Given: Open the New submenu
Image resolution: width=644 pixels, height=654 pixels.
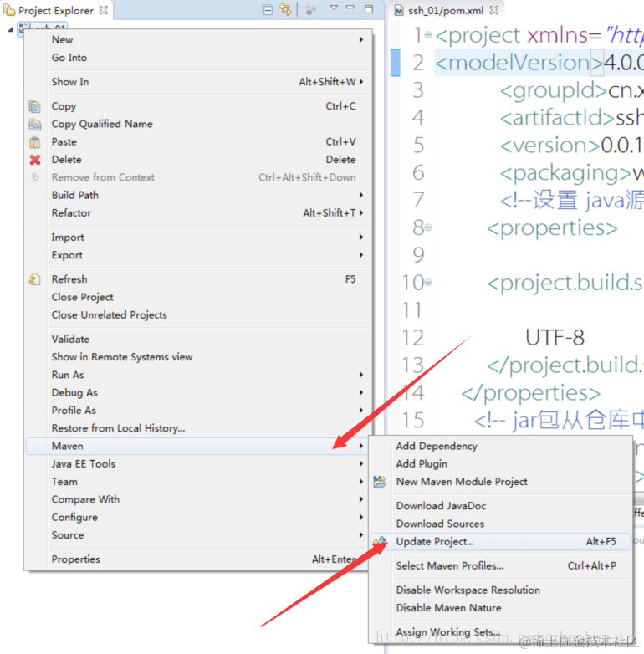Looking at the screenshot, I should coord(198,40).
